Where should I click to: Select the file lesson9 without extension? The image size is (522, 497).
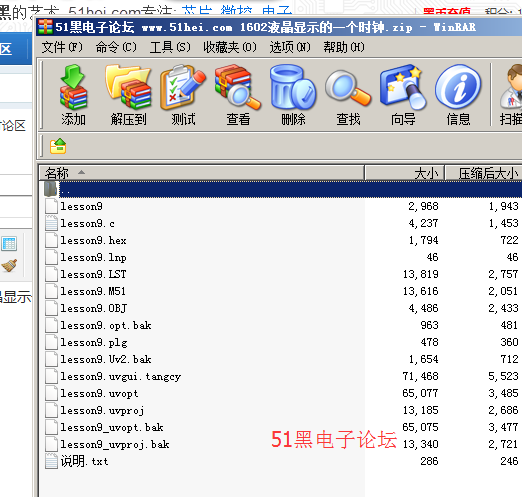81,206
